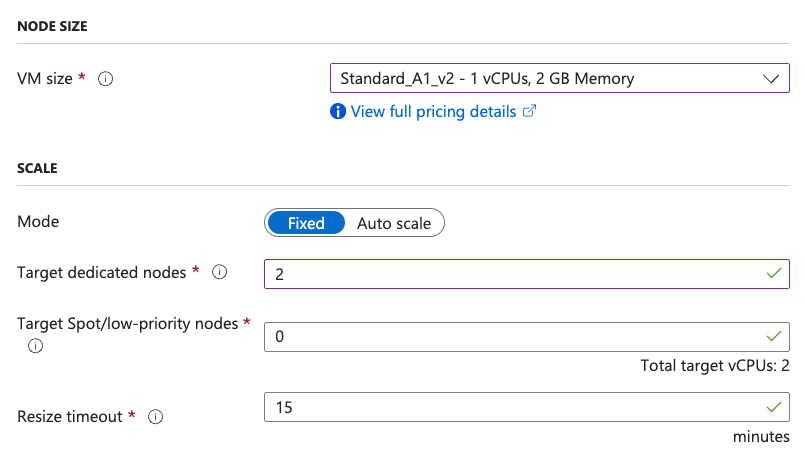Click the VM size info icon

click(105, 79)
